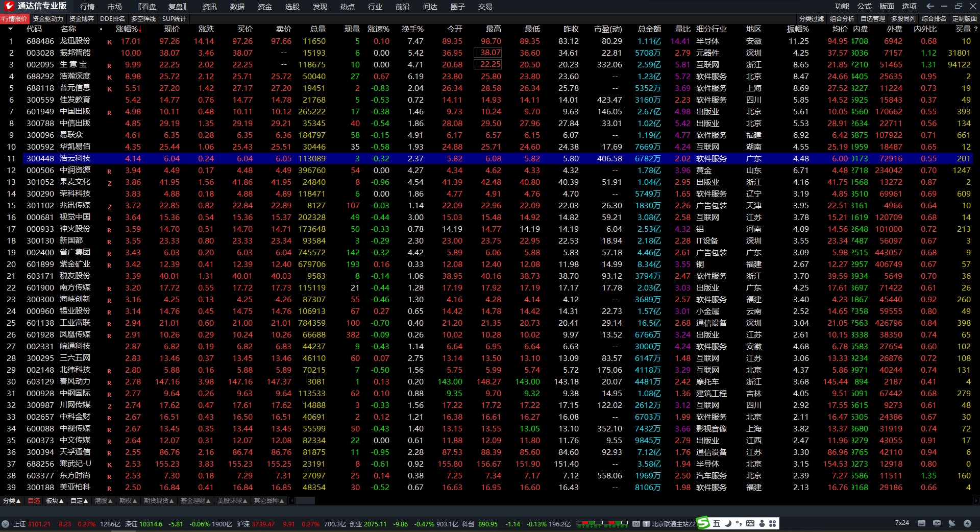The height and width of the screenshot is (532, 980).
Task: Click the 定制版面 button
Action: coord(965,19)
